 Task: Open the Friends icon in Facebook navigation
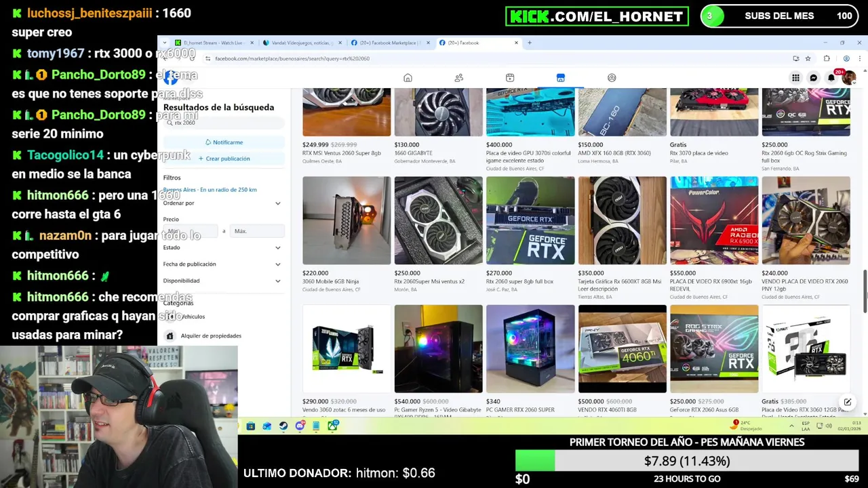tap(459, 78)
